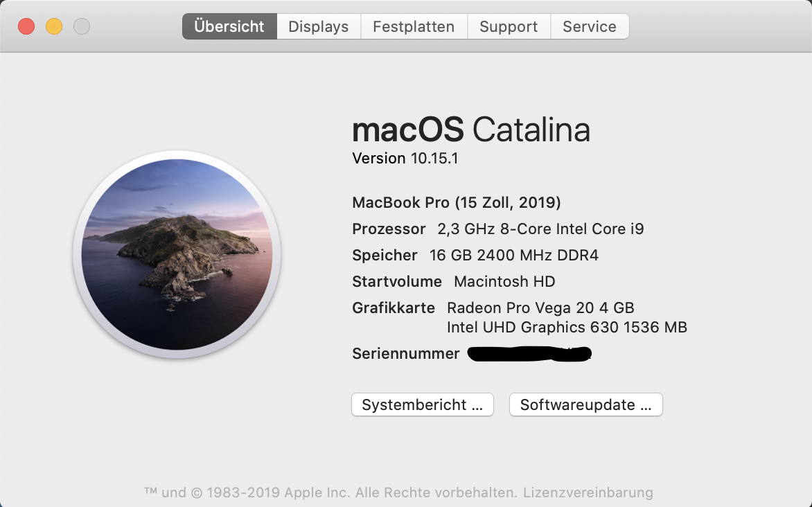
Task: Select the MacBook Pro model description
Action: pos(456,202)
